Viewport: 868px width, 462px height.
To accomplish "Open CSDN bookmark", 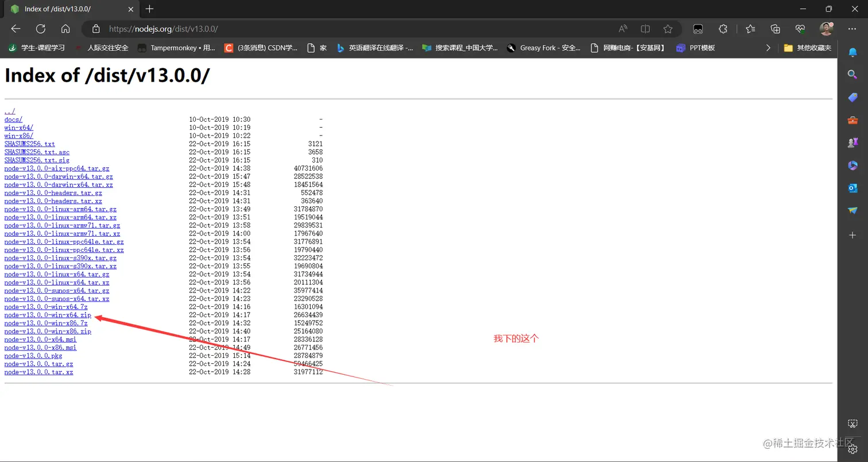I will 261,48.
